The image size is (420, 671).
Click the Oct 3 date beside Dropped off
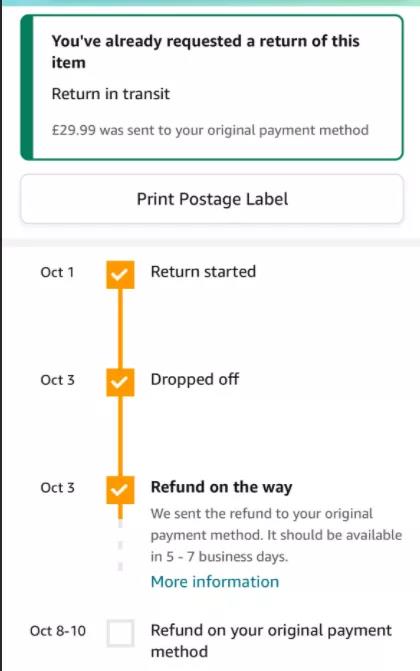click(57, 380)
